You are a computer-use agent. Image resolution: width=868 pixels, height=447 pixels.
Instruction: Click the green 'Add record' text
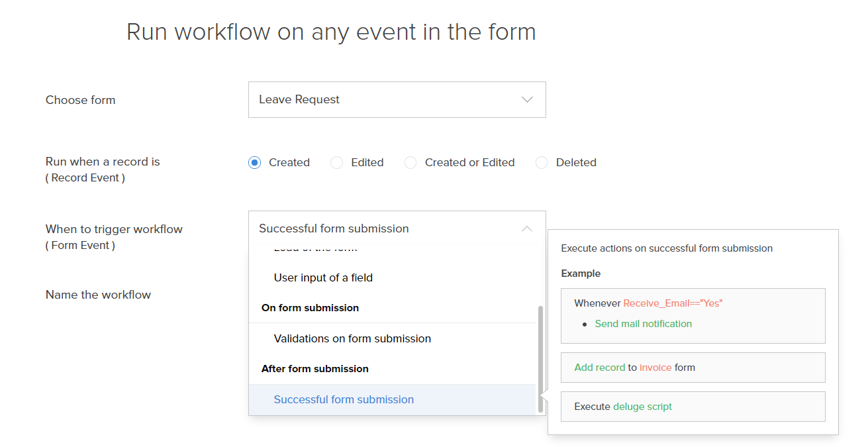point(599,368)
